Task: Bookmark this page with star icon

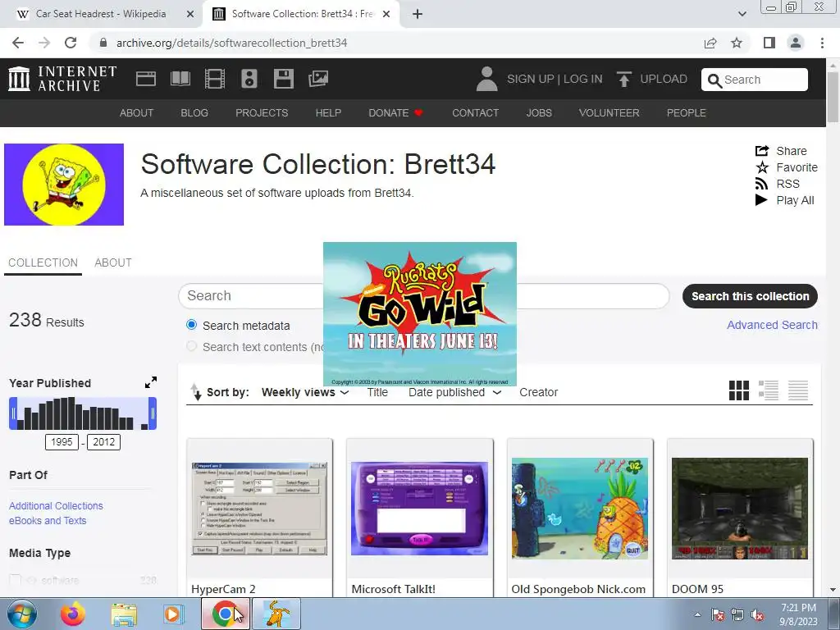Action: [737, 43]
